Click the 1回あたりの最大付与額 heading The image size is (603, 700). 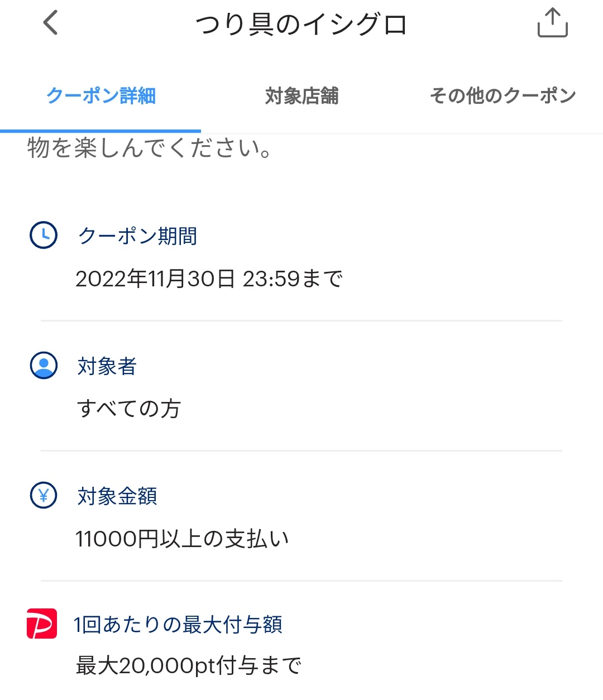(x=178, y=624)
